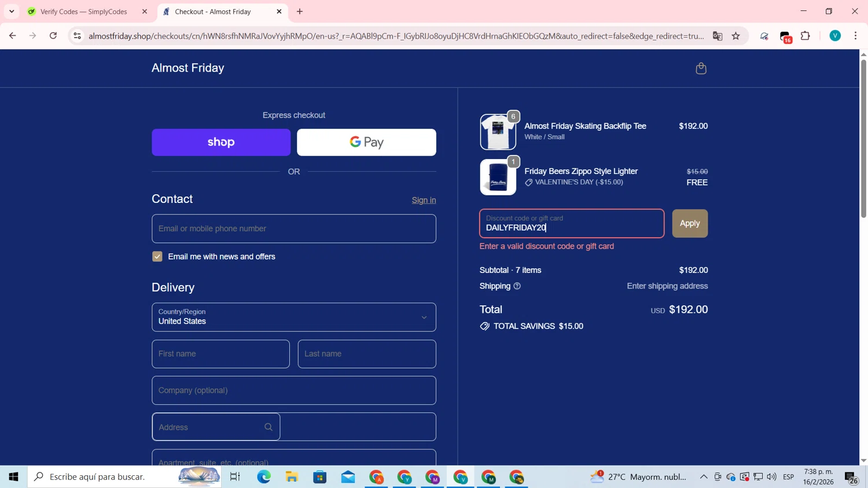The height and width of the screenshot is (488, 868).
Task: Open File Explorer from the taskbar
Action: [292, 477]
